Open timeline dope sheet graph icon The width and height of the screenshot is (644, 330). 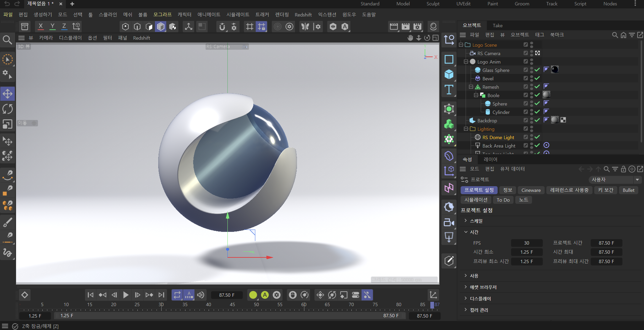click(x=433, y=295)
